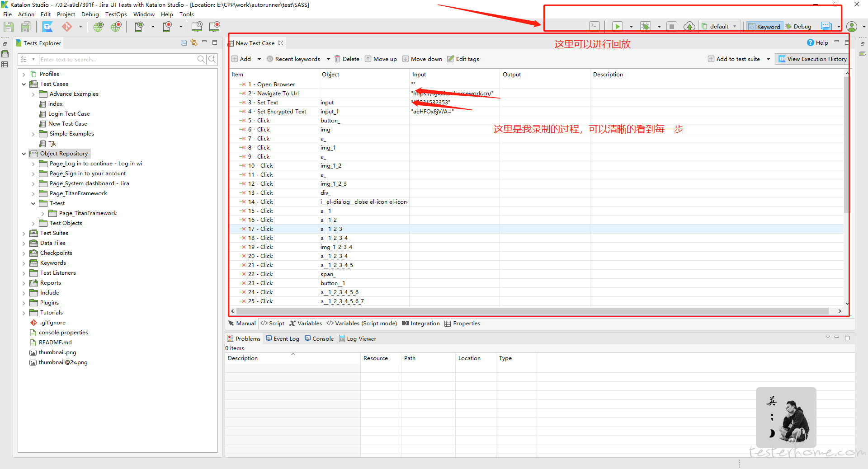The width and height of the screenshot is (868, 469).
Task: Open Katalon TestOps from toolbar icon
Action: pyautogui.click(x=47, y=27)
